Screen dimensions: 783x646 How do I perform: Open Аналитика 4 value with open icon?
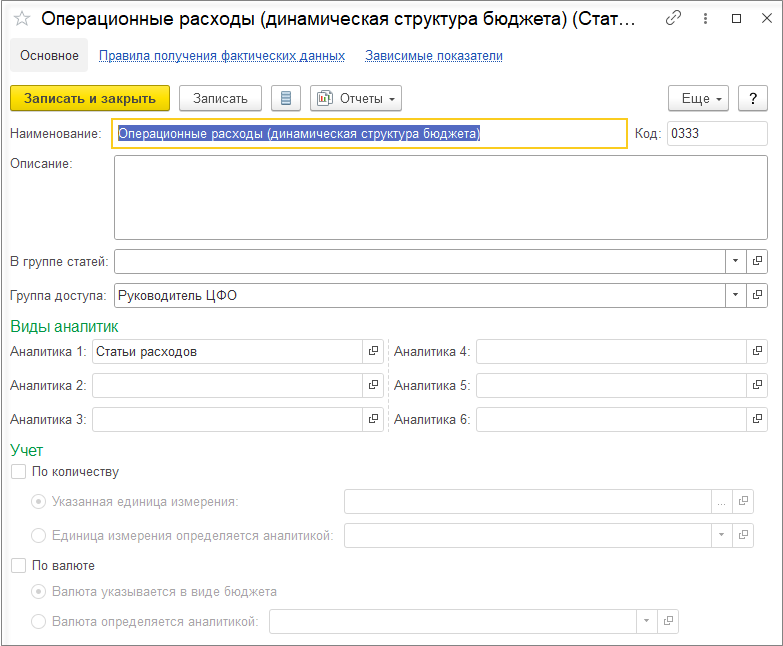(x=757, y=351)
